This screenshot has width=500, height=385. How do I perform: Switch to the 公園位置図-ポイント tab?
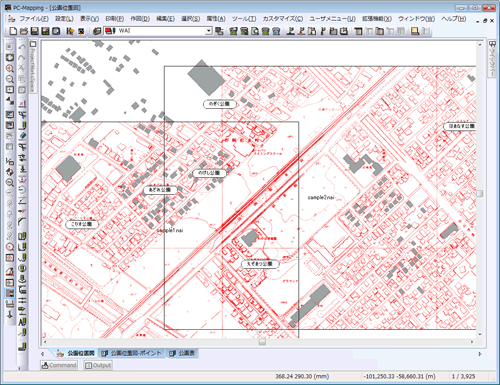coord(132,353)
